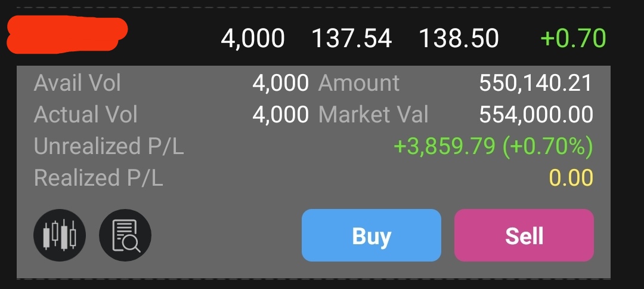Click the Market Val label

tap(373, 114)
